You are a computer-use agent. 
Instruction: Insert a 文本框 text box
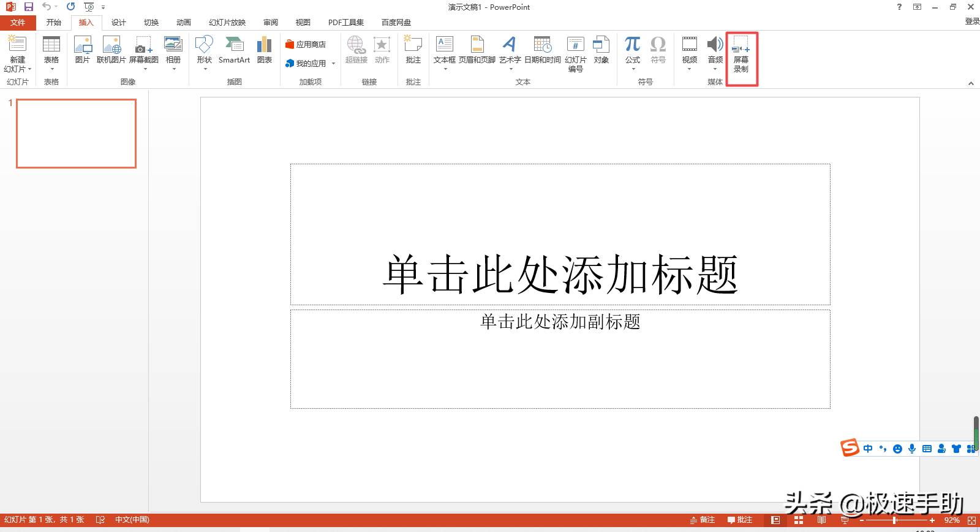point(445,53)
